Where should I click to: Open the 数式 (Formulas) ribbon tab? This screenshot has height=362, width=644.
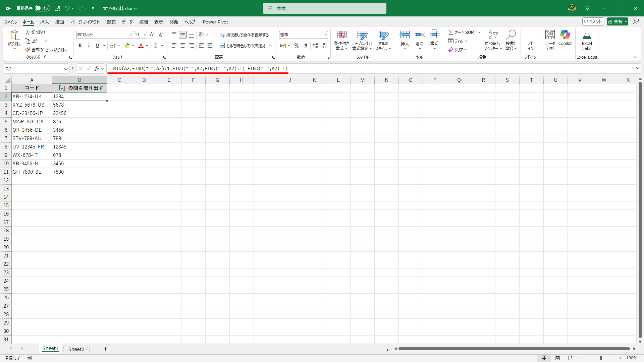pyautogui.click(x=111, y=22)
